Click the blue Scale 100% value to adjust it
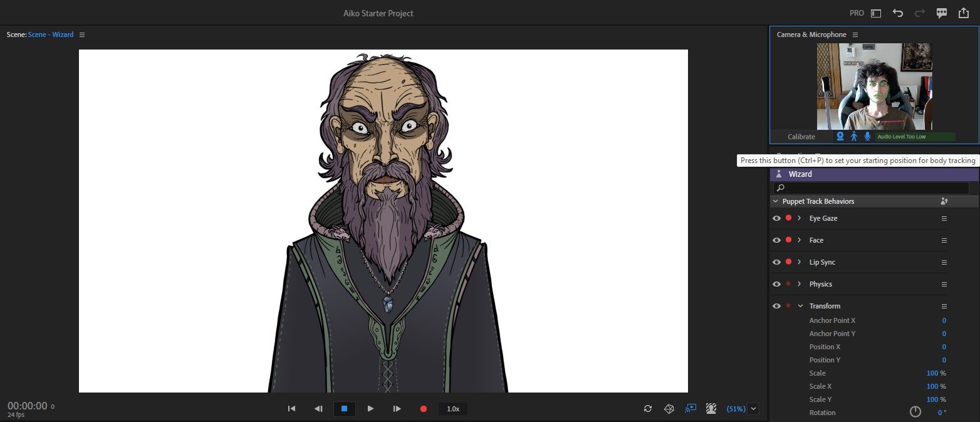The width and height of the screenshot is (980, 422). (932, 372)
